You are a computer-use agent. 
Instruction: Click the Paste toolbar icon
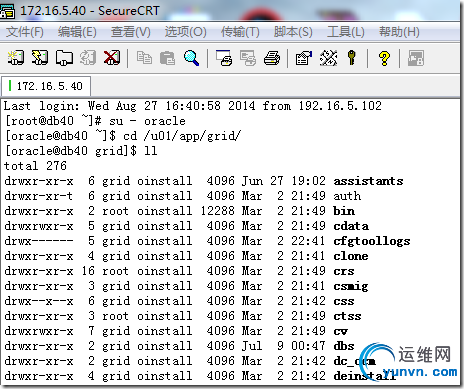167,58
